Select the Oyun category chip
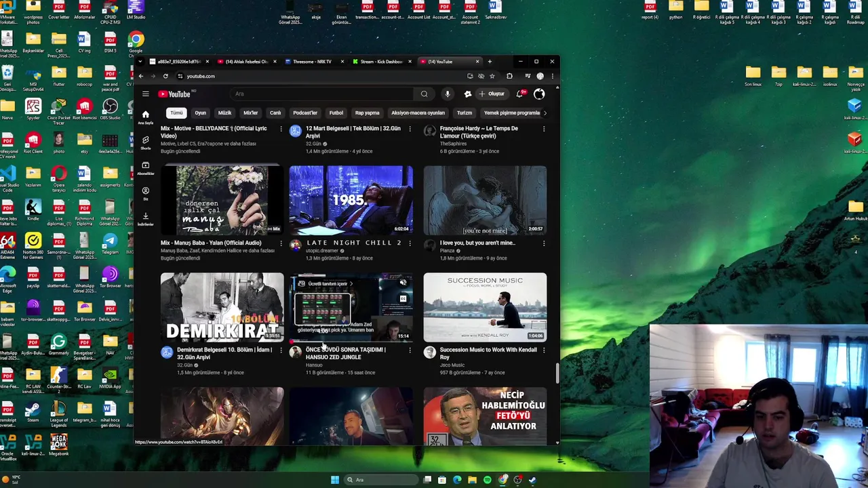 pos(200,113)
